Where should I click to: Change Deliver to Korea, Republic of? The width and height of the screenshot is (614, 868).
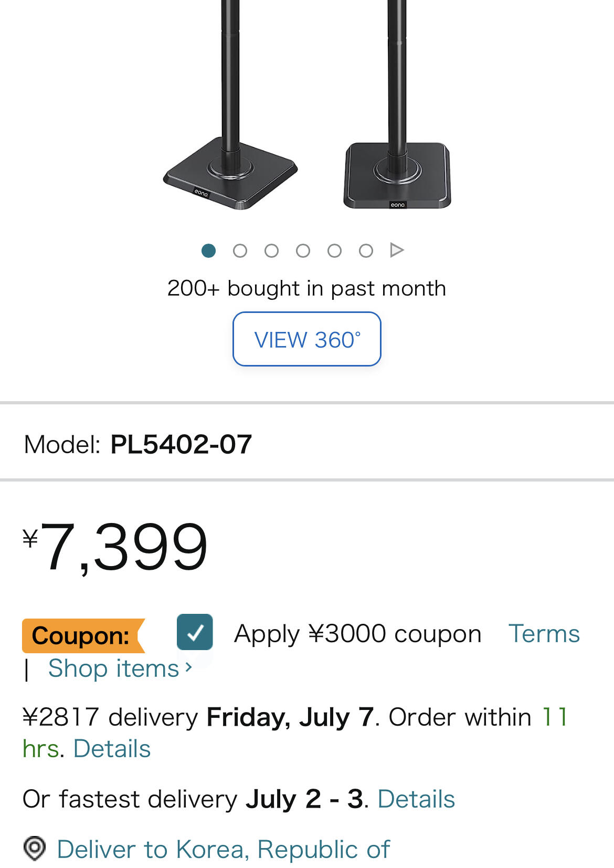pyautogui.click(x=223, y=849)
